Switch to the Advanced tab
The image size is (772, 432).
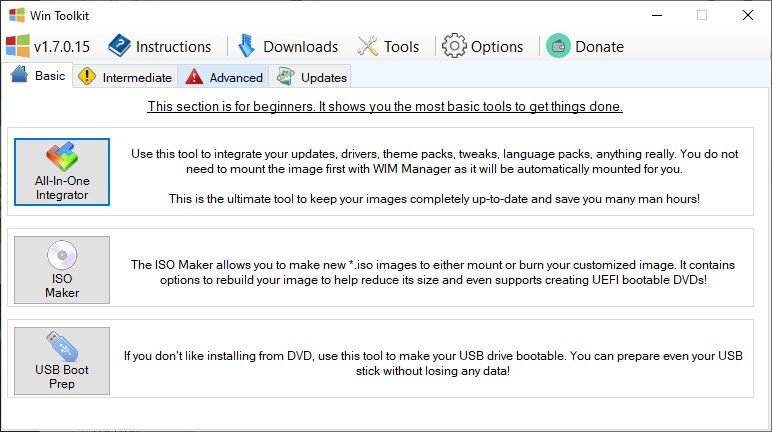(x=224, y=77)
